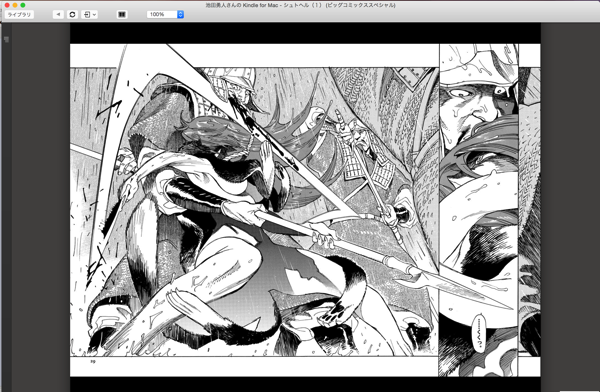Enter fullscreen with green button
This screenshot has height=392, width=600.
[x=23, y=5]
